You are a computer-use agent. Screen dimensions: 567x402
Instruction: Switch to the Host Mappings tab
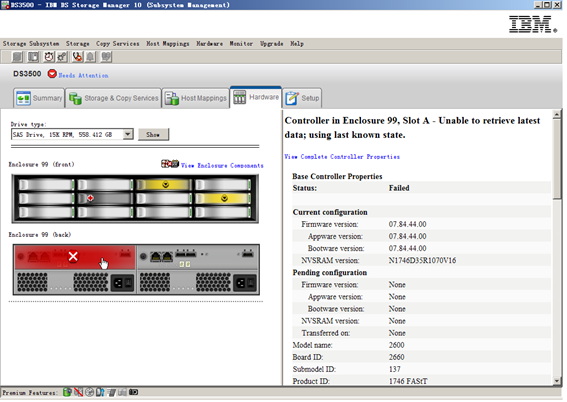coord(196,98)
